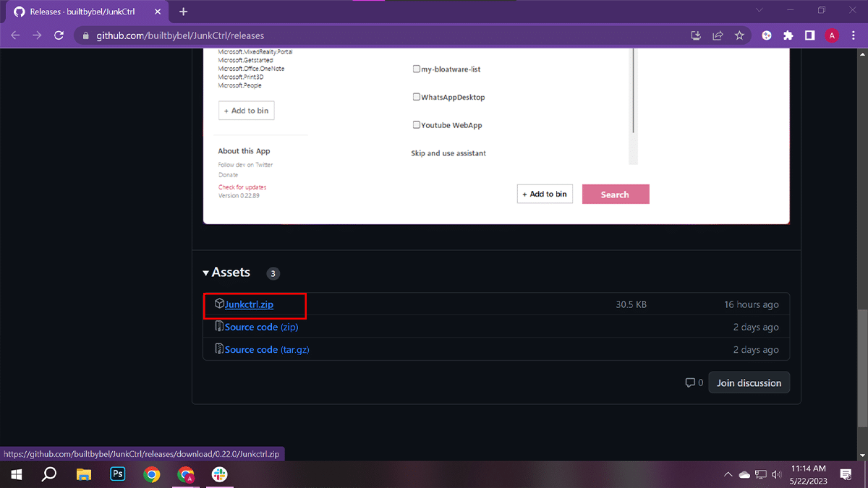Show hidden system tray icons

point(728,474)
